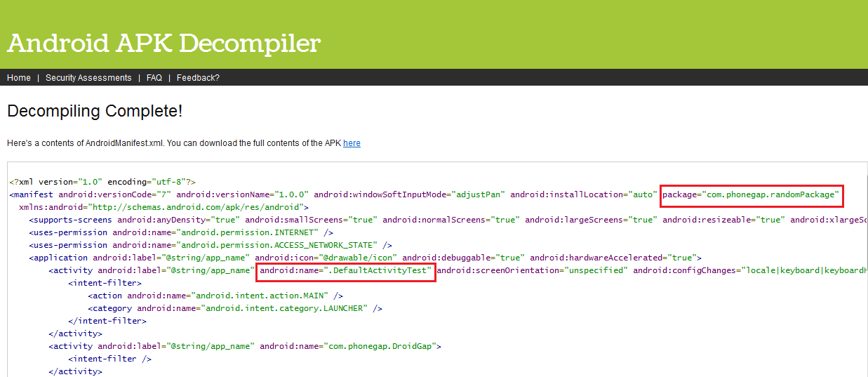Go to Security Assessments page
Screen dimensions: 868x377
[88, 78]
